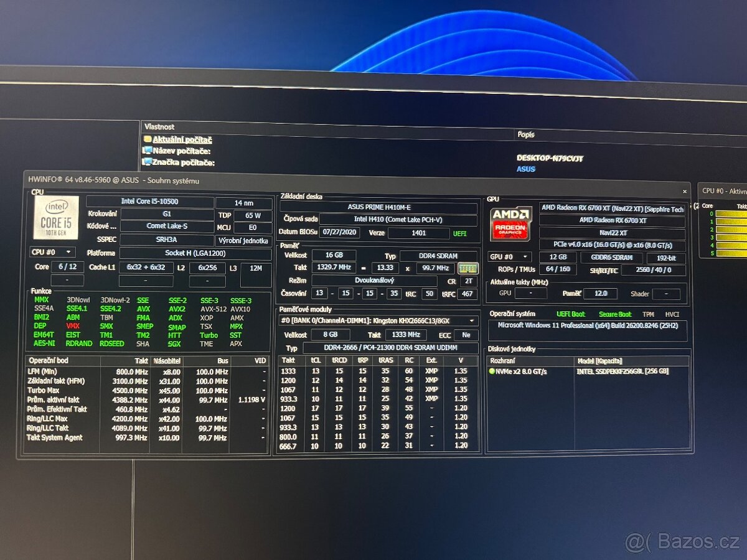Click the 800.0 row in memory timings table
The image size is (747, 560).
(378, 437)
